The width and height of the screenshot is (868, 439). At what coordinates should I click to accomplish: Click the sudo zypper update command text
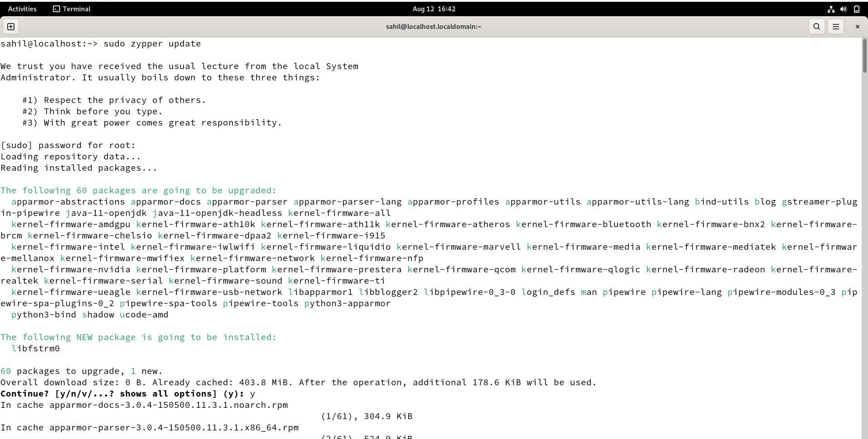pos(152,43)
